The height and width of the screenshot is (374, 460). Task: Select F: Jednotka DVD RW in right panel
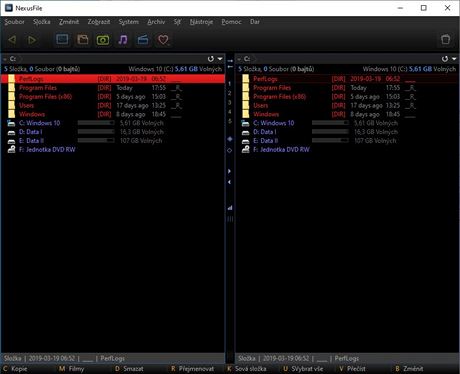coord(347,150)
